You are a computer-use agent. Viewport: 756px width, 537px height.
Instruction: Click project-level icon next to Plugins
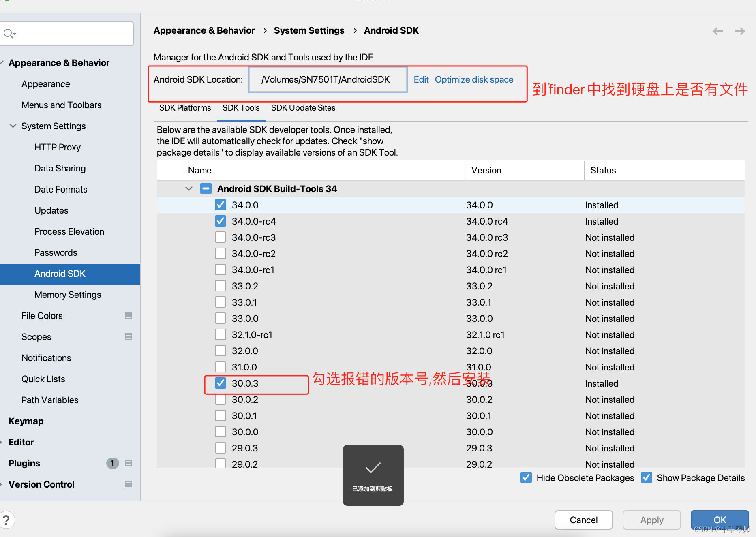(128, 463)
